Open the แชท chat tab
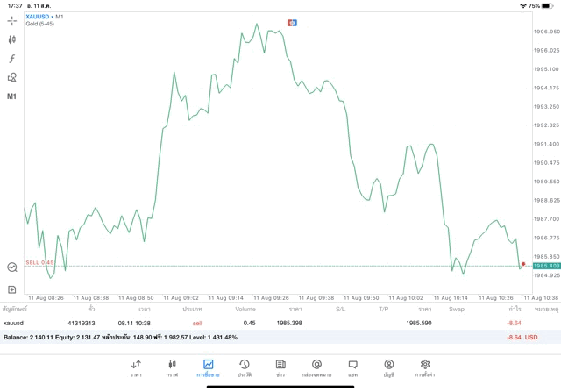Image resolution: width=561 pixels, height=392 pixels. (352, 367)
